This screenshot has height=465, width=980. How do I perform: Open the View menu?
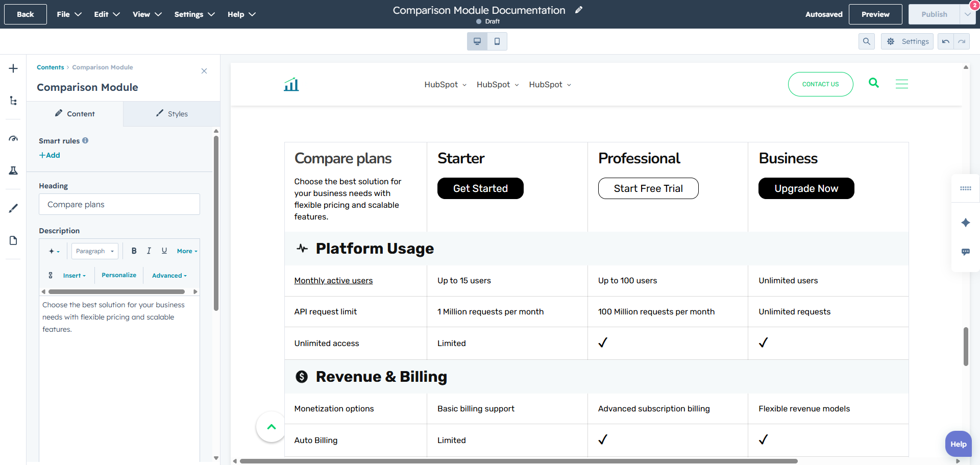tap(147, 14)
